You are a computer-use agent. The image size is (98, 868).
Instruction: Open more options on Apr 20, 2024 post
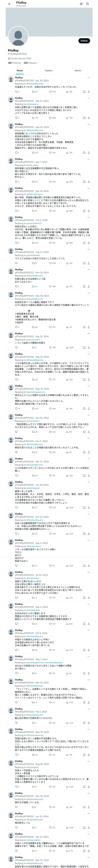coord(89,78)
